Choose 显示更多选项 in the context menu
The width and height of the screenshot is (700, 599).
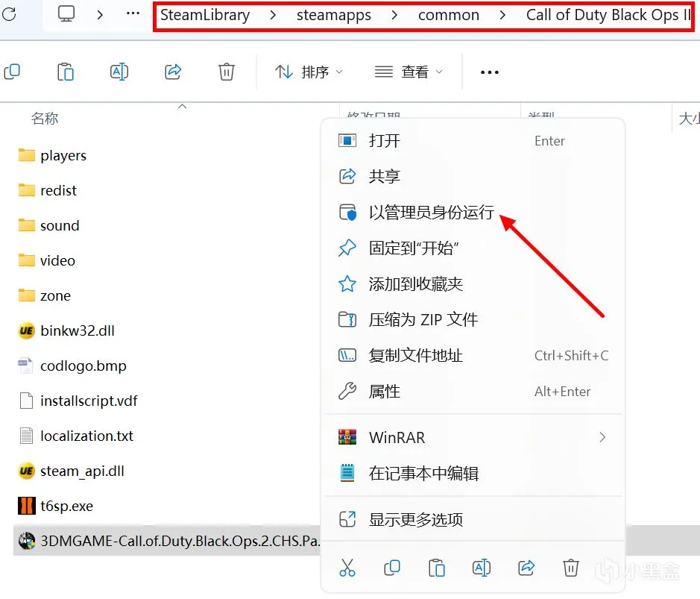(473, 519)
